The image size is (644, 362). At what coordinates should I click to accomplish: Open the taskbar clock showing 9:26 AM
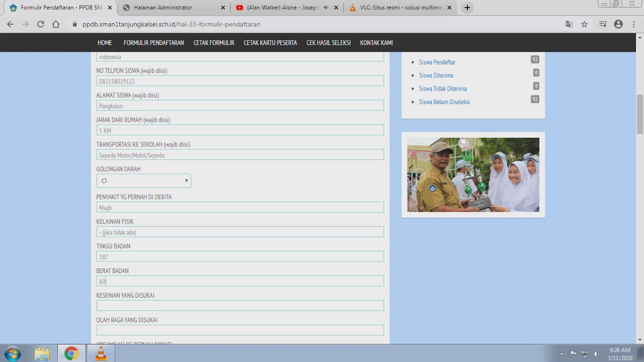620,354
